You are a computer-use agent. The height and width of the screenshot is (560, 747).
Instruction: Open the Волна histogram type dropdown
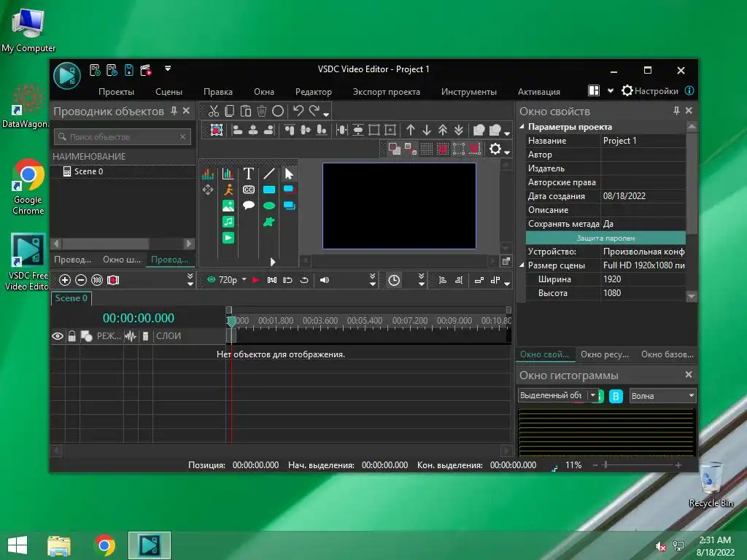point(662,396)
